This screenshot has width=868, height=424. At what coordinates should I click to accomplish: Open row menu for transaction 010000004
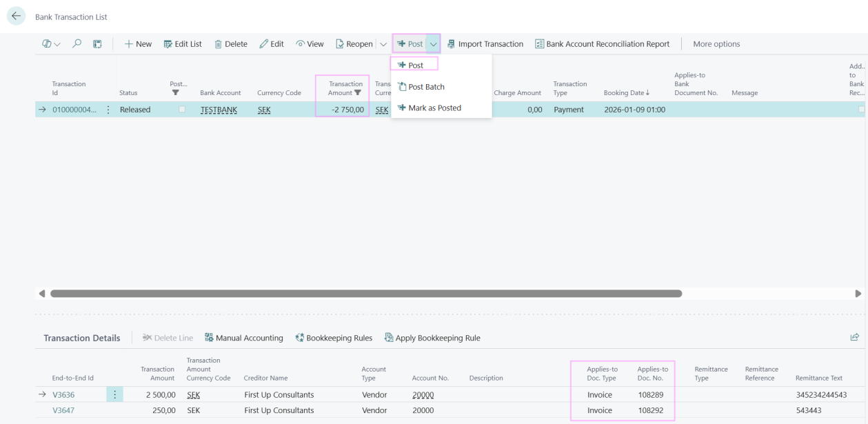[108, 110]
